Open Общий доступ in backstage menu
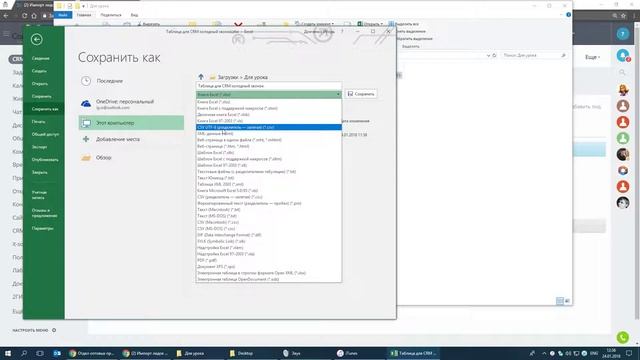The image size is (640, 360). coord(45,134)
